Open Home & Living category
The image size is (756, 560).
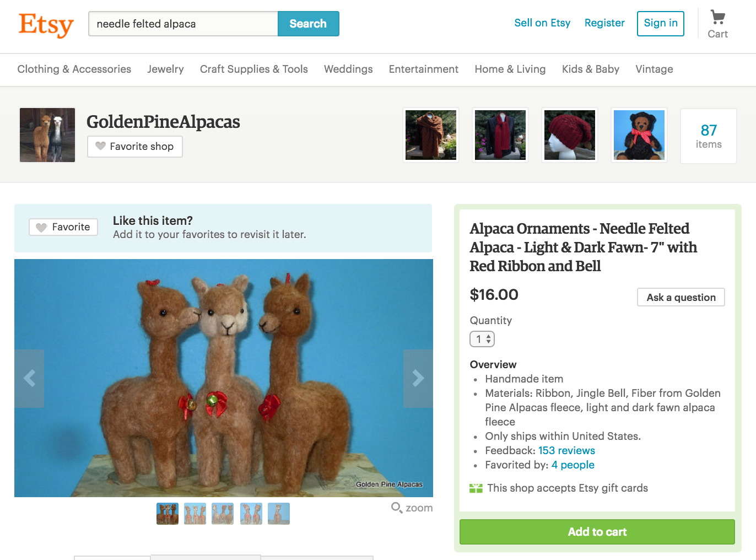pyautogui.click(x=510, y=69)
